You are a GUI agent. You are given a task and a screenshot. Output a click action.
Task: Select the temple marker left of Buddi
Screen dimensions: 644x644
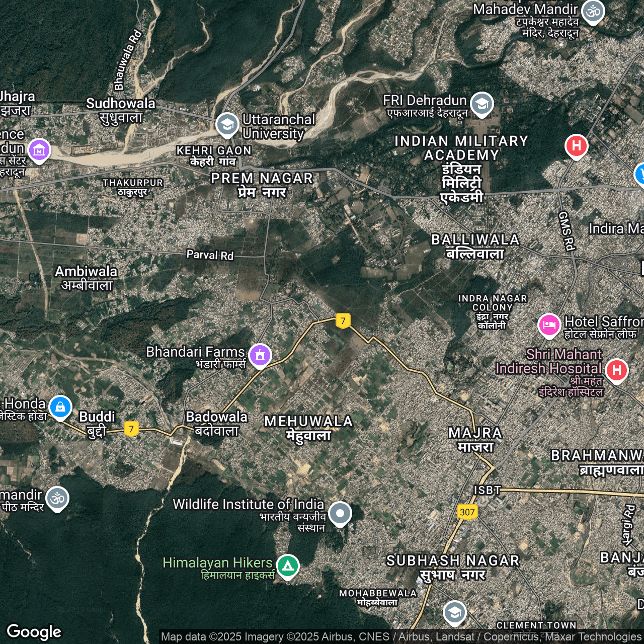pos(57,498)
